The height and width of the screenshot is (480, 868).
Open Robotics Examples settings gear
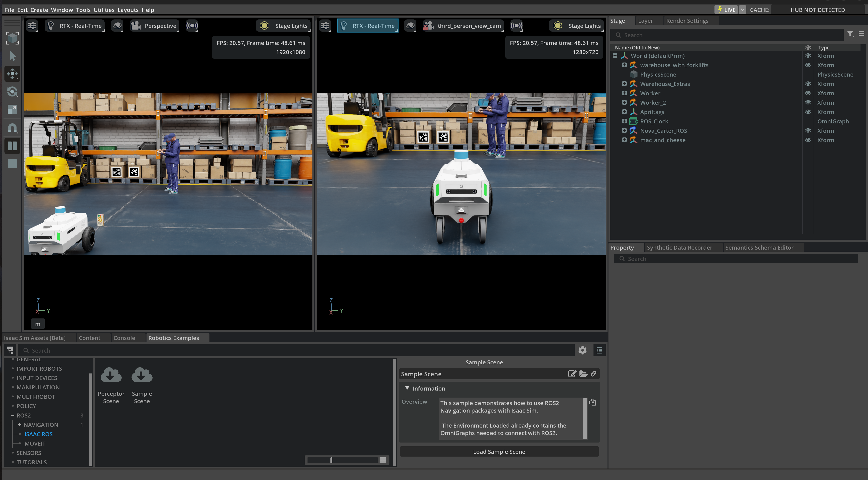582,350
